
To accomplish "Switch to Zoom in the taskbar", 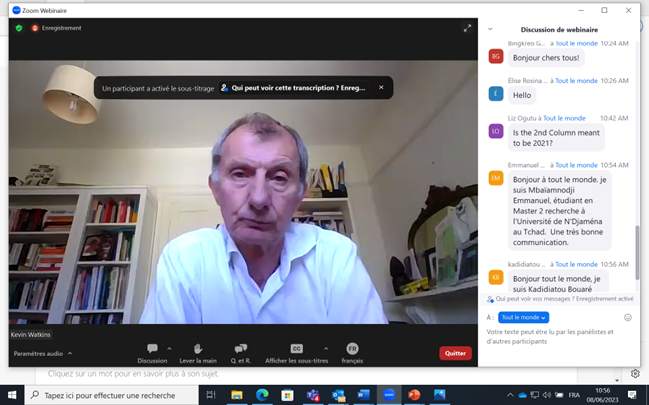I will point(389,395).
